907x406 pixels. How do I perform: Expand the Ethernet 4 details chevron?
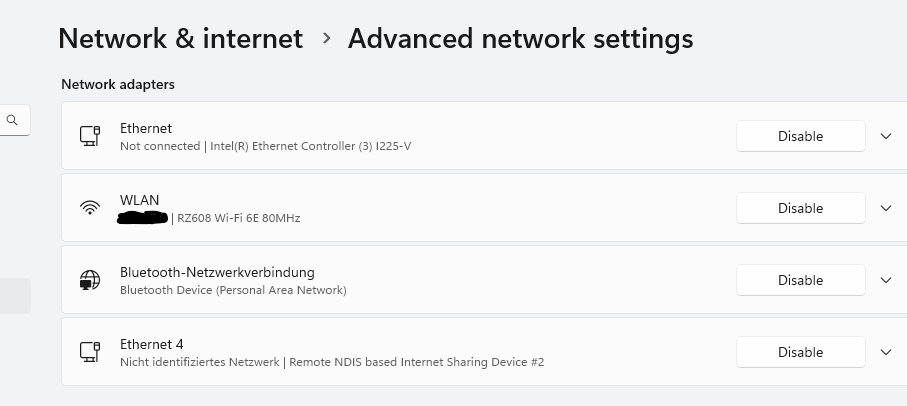pyautogui.click(x=886, y=352)
